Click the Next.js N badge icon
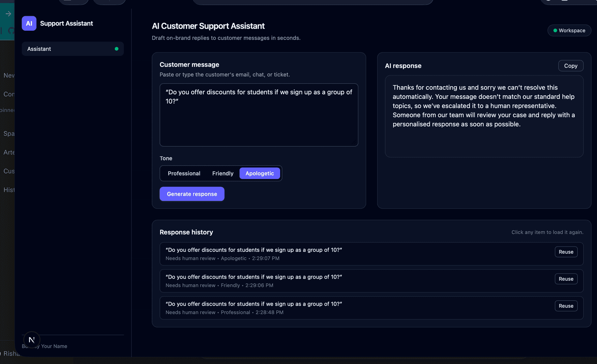The width and height of the screenshot is (597, 364). [32, 340]
